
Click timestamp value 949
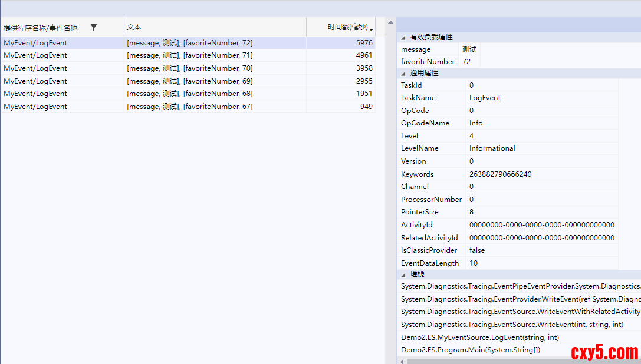pyautogui.click(x=366, y=106)
